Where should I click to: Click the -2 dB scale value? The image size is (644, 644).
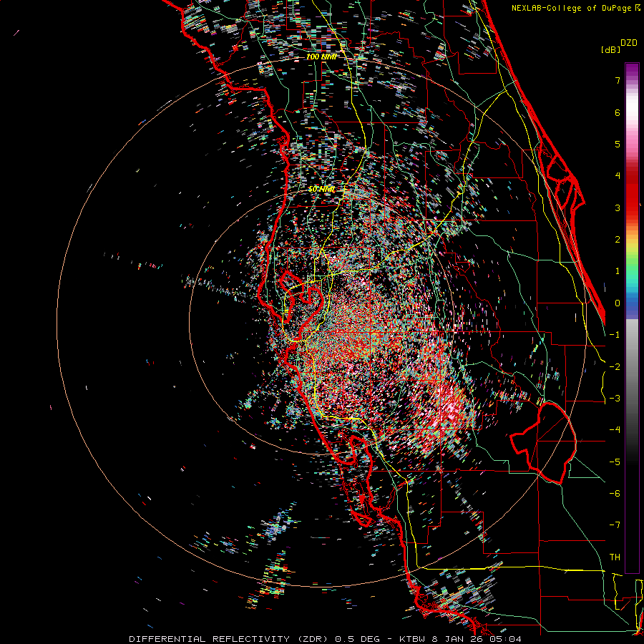pos(615,367)
